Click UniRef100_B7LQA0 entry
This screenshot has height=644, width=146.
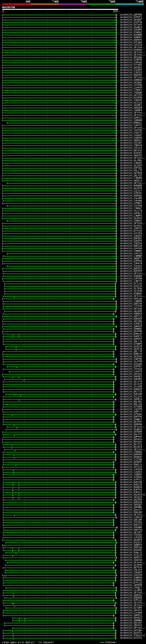[131, 42]
